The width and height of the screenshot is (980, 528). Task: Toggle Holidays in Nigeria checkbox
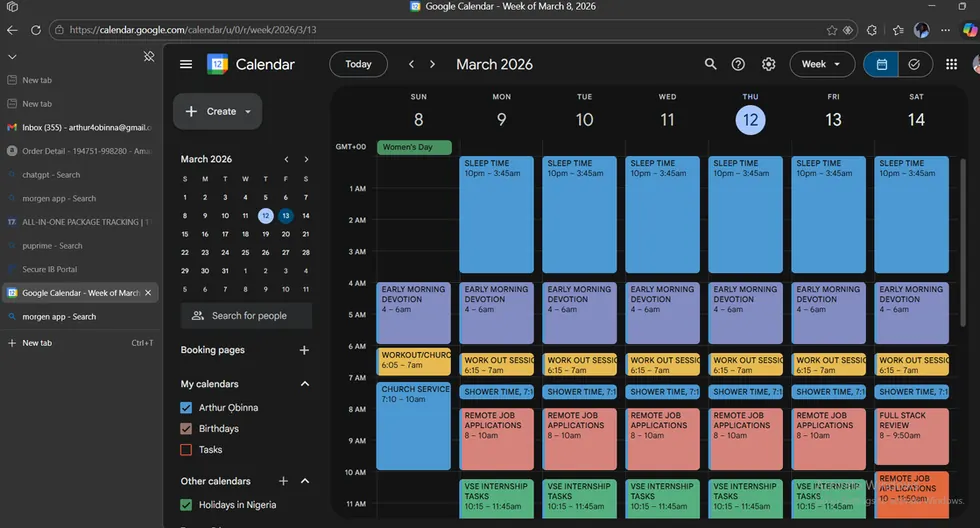tap(186, 505)
